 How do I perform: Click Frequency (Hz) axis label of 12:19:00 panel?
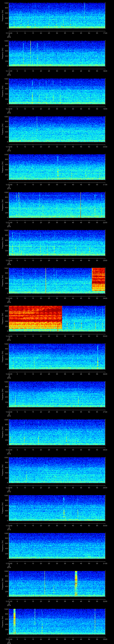pyautogui.click(x=3, y=129)
